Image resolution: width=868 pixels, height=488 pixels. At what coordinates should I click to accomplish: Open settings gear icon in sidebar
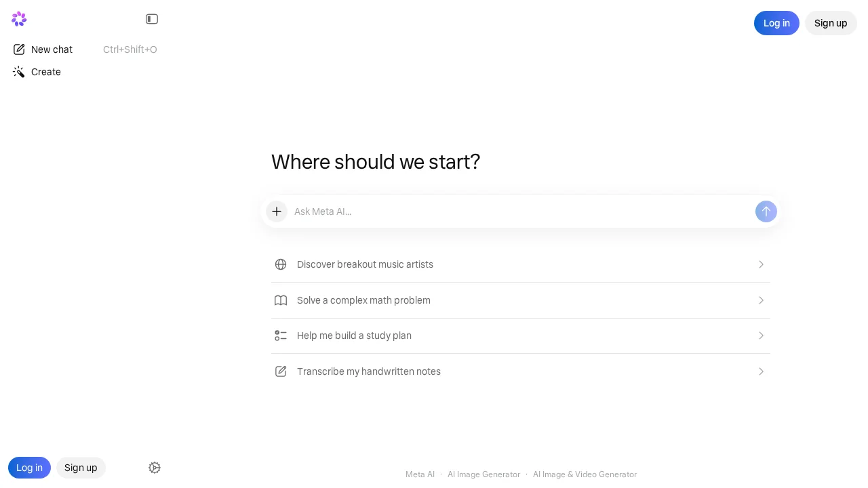pyautogui.click(x=155, y=468)
